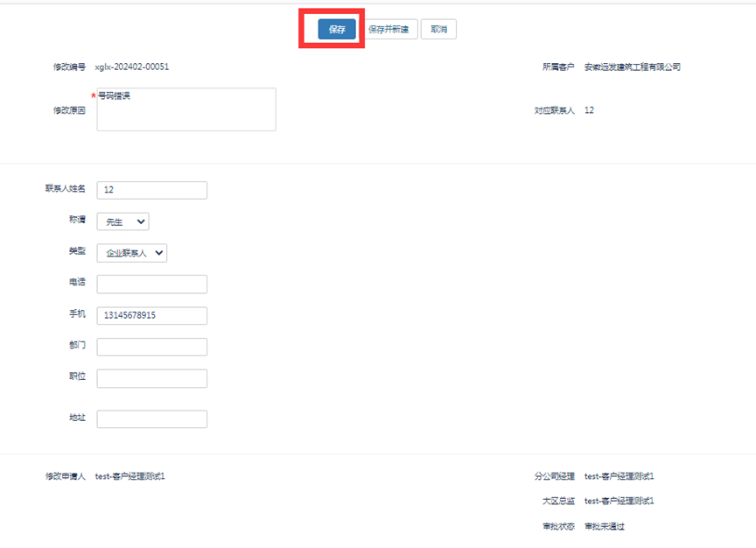The height and width of the screenshot is (548, 756).
Task: Click the blue 保存 button
Action: coord(337,29)
